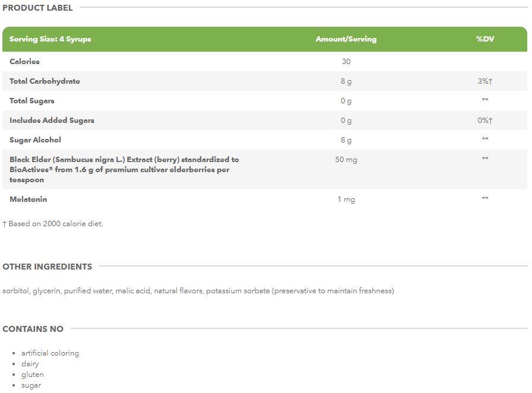The image size is (532, 393).
Task: Click the 1 mg melatonin amount
Action: [x=346, y=199]
